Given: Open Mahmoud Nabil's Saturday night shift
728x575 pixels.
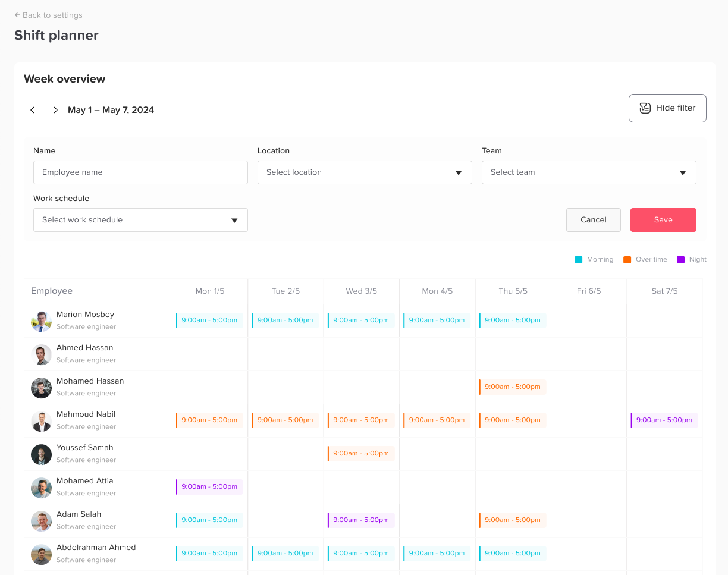Looking at the screenshot, I should tap(664, 420).
